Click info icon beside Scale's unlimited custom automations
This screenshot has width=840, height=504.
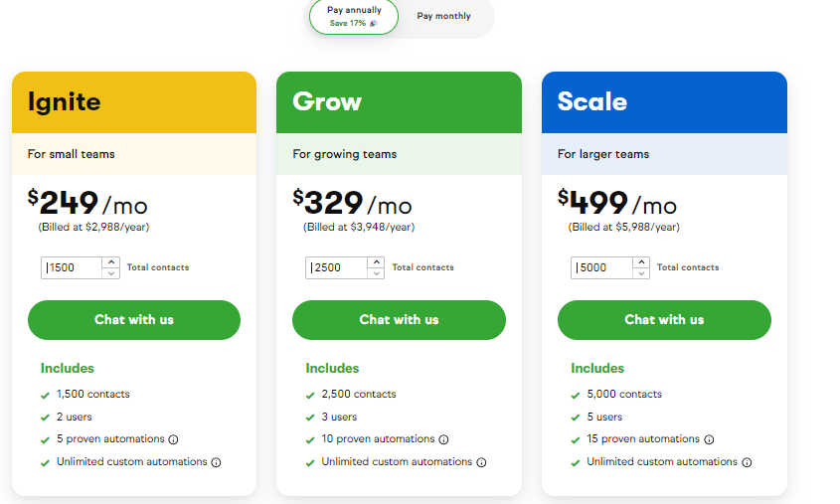[747, 462]
